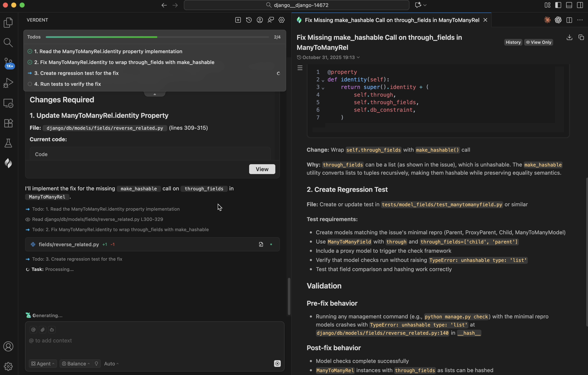The width and height of the screenshot is (588, 375).
Task: Check off todo 4 Run tests to verify
Action: click(30, 84)
